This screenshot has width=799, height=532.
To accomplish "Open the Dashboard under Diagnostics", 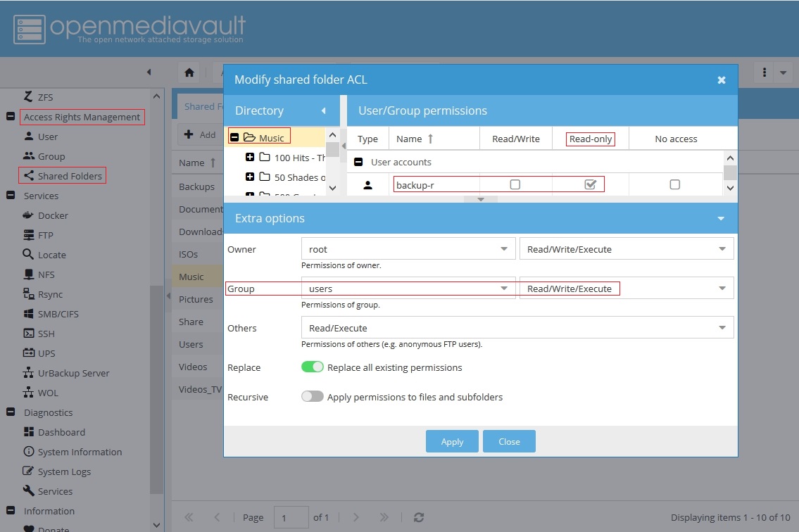I will pyautogui.click(x=61, y=432).
